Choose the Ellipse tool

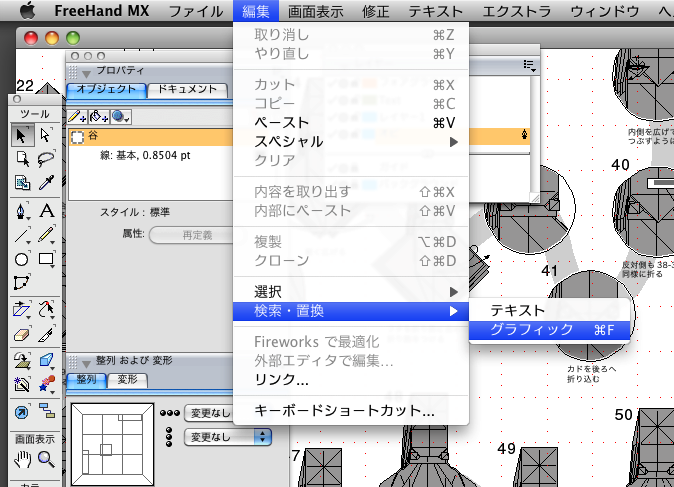coord(22,259)
